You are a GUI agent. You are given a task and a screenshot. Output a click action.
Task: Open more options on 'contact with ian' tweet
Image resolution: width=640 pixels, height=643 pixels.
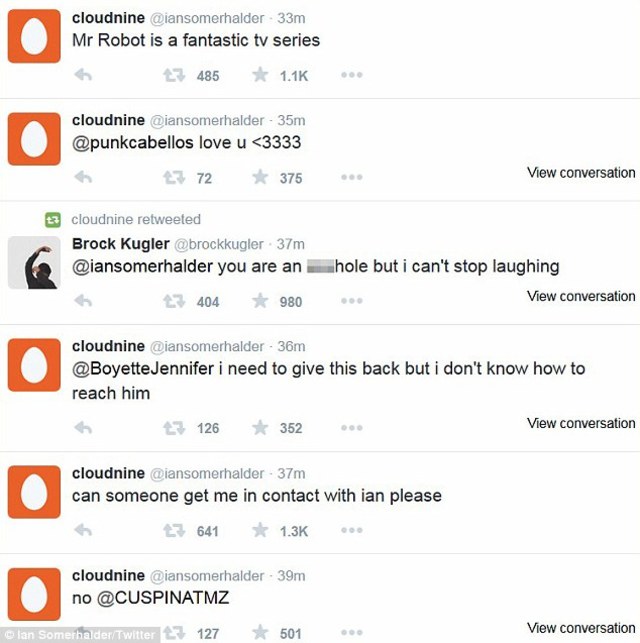click(351, 531)
